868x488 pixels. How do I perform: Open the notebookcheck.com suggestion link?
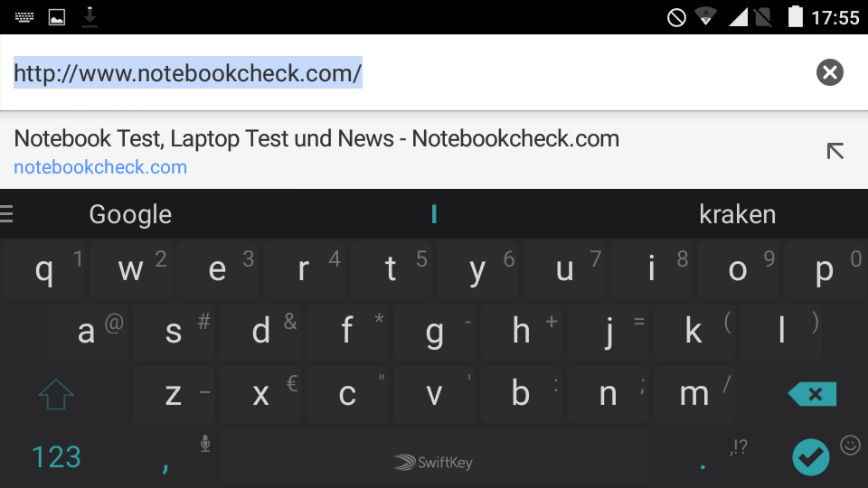click(x=100, y=167)
